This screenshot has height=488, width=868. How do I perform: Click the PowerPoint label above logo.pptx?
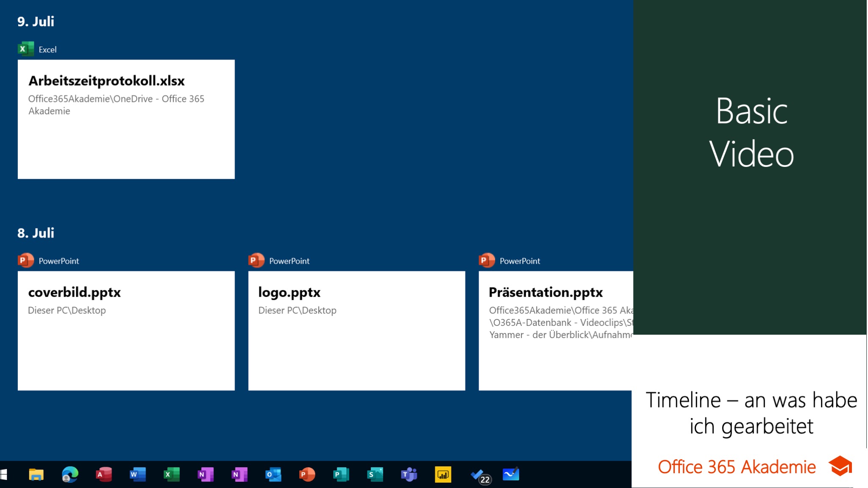coord(289,261)
